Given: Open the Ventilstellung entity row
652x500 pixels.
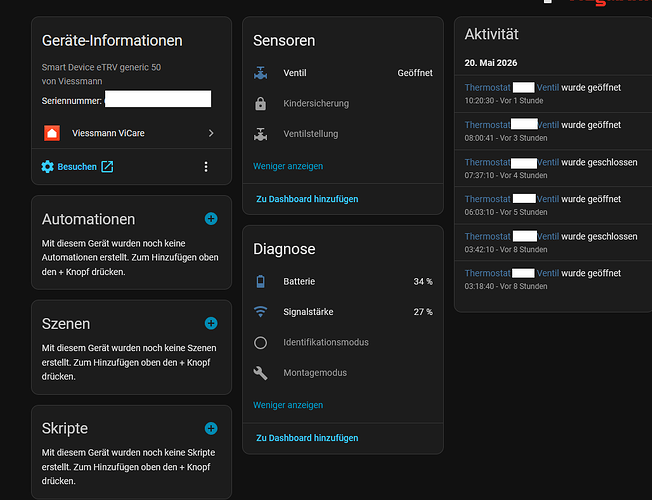Looking at the screenshot, I should pos(343,134).
